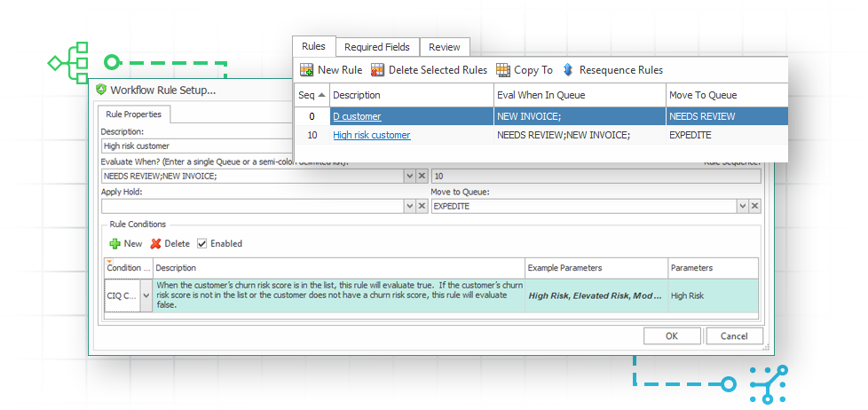This screenshot has width=868, height=410.
Task: Click the Copy To grid icon
Action: pyautogui.click(x=502, y=70)
